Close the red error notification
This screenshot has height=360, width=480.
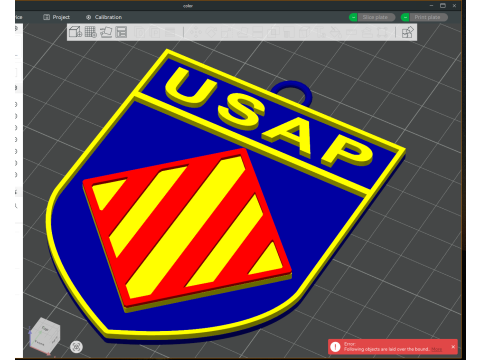[x=453, y=347]
